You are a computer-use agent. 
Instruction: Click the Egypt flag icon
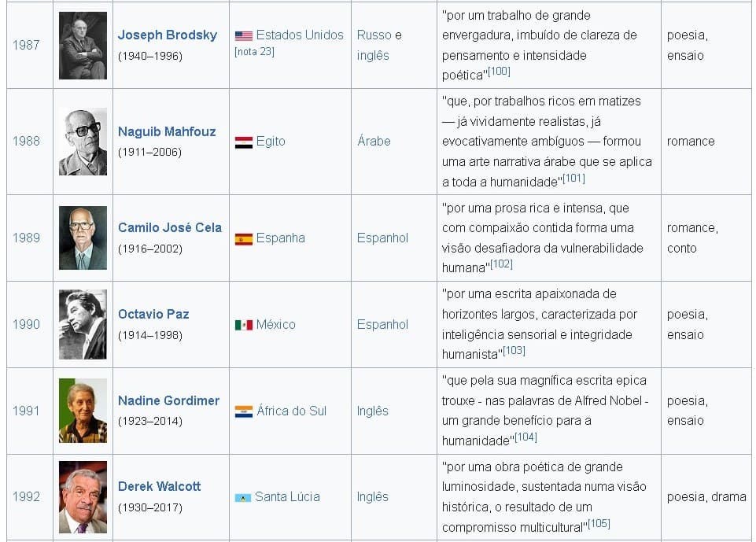coord(244,142)
